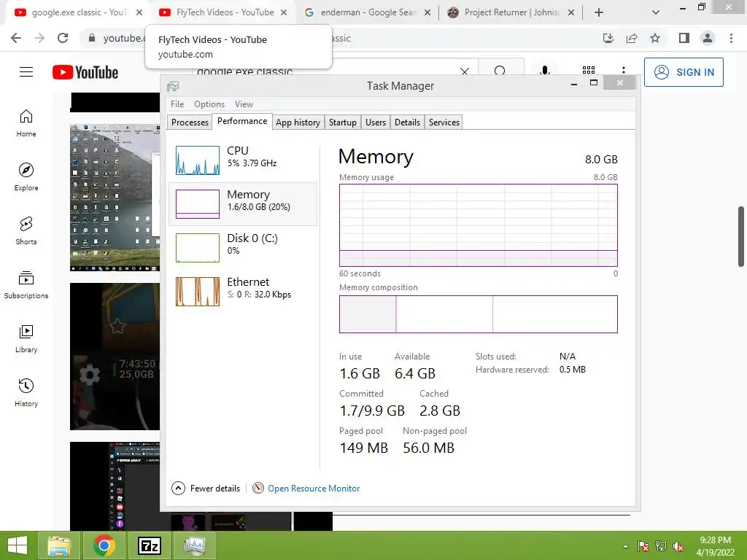Click the network tray icon
The height and width of the screenshot is (560, 747).
pyautogui.click(x=661, y=546)
